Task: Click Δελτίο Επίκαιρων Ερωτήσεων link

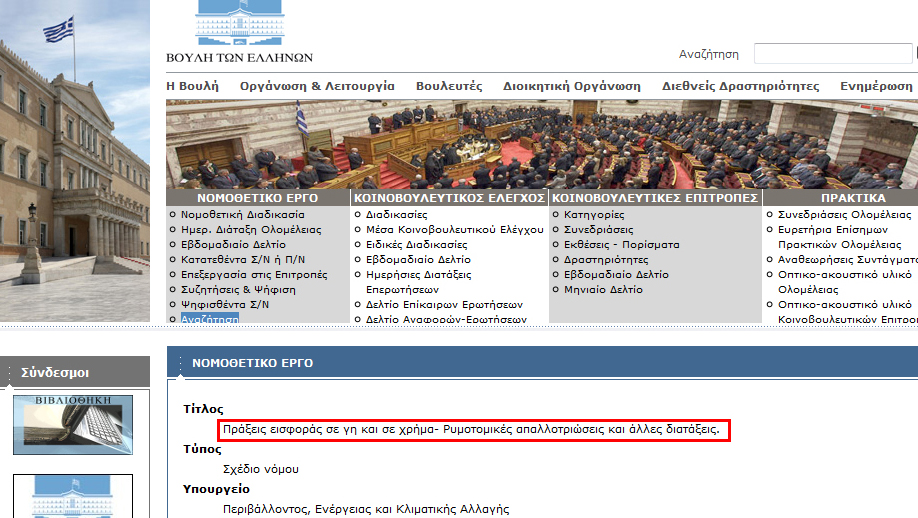Action: pos(444,305)
